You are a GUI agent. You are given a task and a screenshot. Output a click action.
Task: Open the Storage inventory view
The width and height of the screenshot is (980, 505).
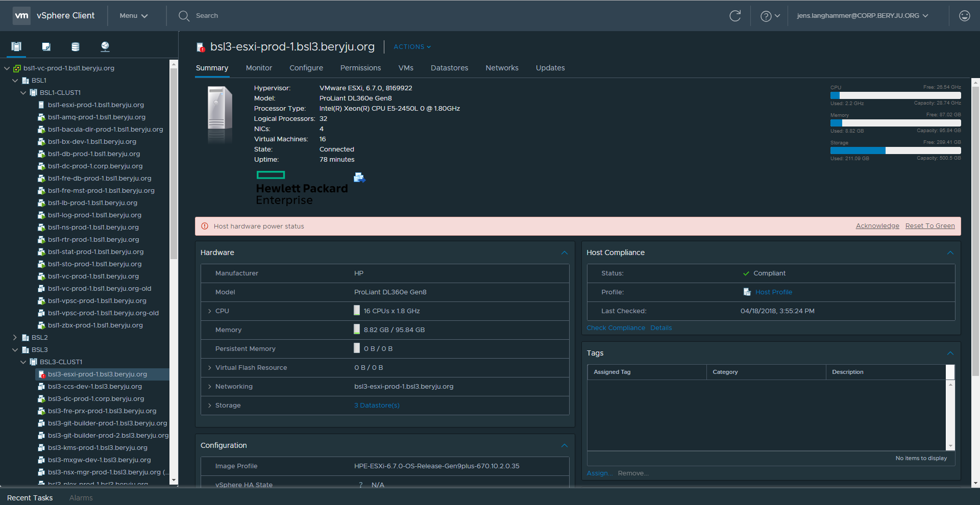[76, 46]
